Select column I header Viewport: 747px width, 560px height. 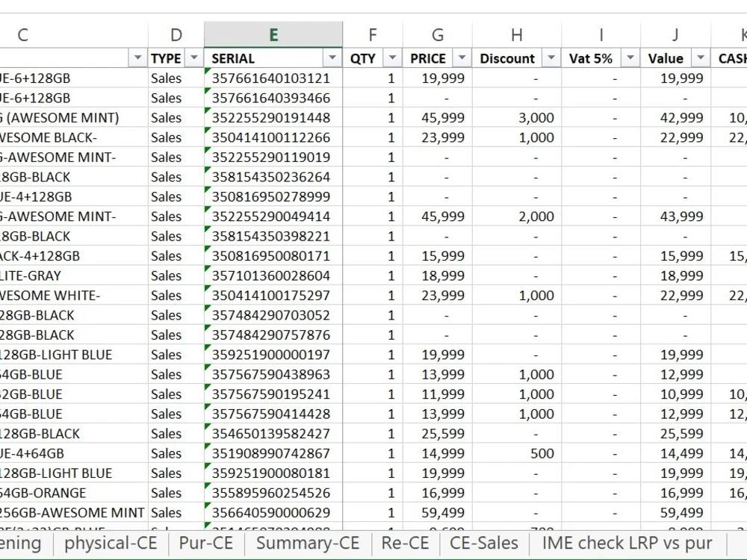[x=601, y=35]
